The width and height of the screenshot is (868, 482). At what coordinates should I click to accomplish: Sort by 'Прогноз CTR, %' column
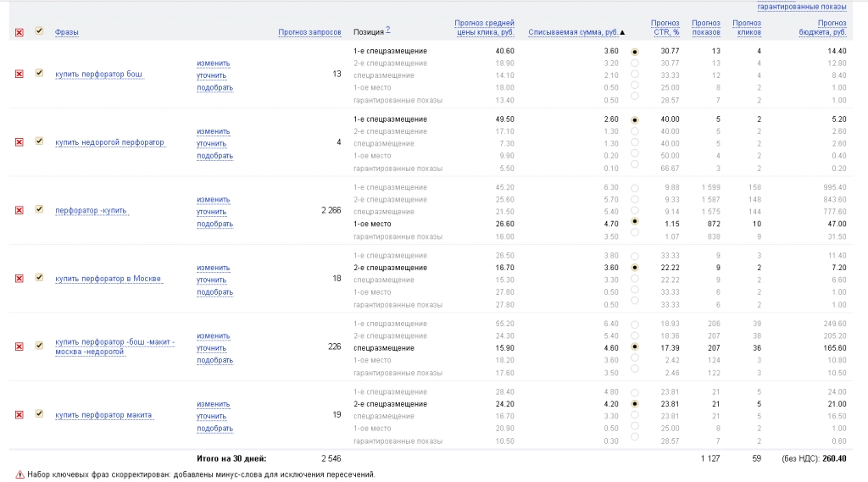(x=665, y=28)
